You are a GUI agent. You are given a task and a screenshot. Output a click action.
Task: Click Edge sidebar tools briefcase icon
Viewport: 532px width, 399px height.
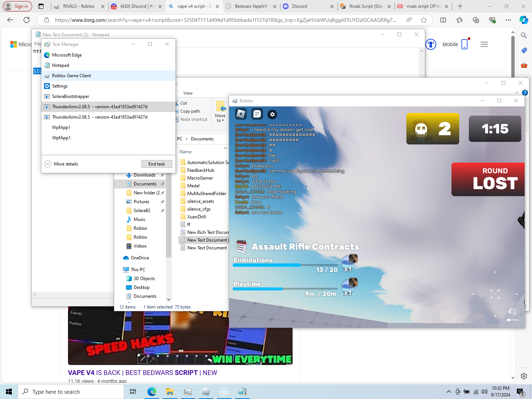pyautogui.click(x=524, y=65)
